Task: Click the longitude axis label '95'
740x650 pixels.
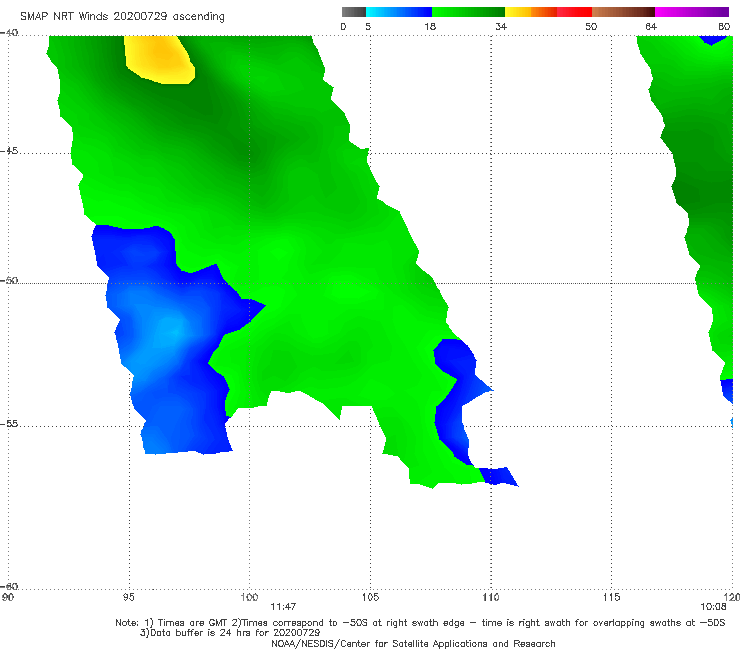Action: tap(128, 597)
